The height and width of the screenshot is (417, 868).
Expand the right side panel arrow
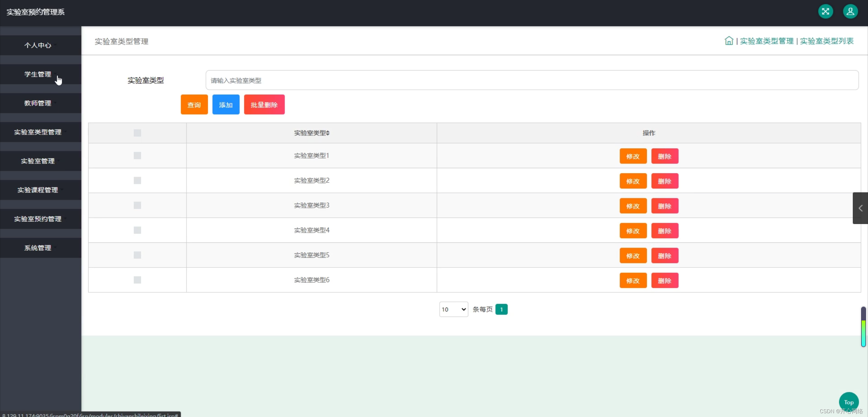click(x=860, y=208)
